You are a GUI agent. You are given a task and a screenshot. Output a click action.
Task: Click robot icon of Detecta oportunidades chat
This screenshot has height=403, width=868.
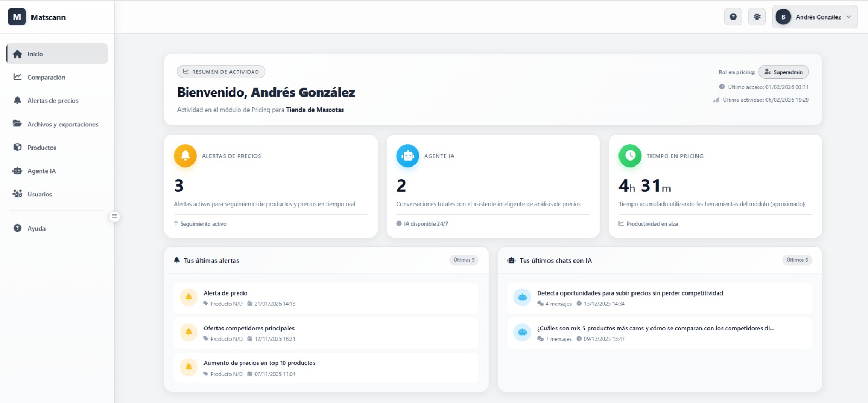coord(522,297)
